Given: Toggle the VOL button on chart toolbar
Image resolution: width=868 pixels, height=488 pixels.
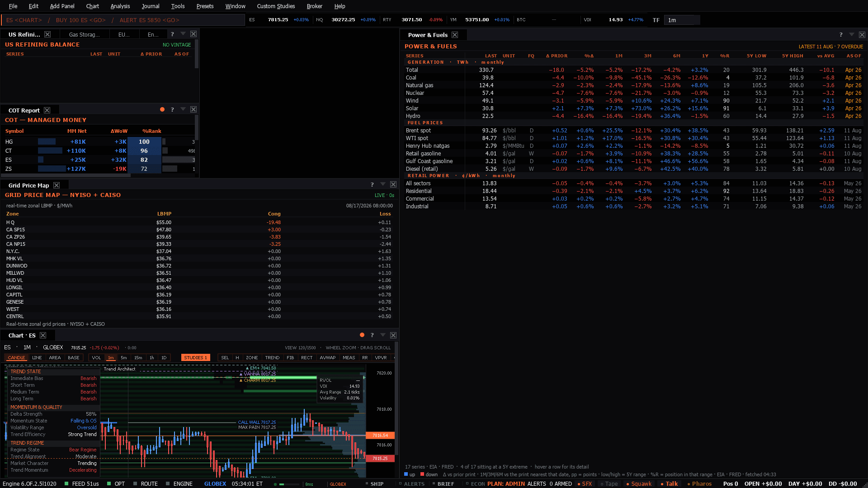Looking at the screenshot, I should coord(96,357).
